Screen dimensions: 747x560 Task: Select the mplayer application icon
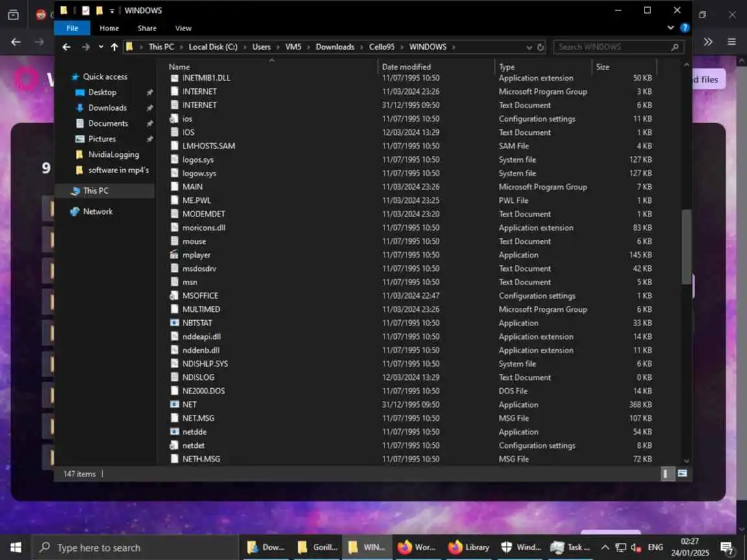point(174,255)
